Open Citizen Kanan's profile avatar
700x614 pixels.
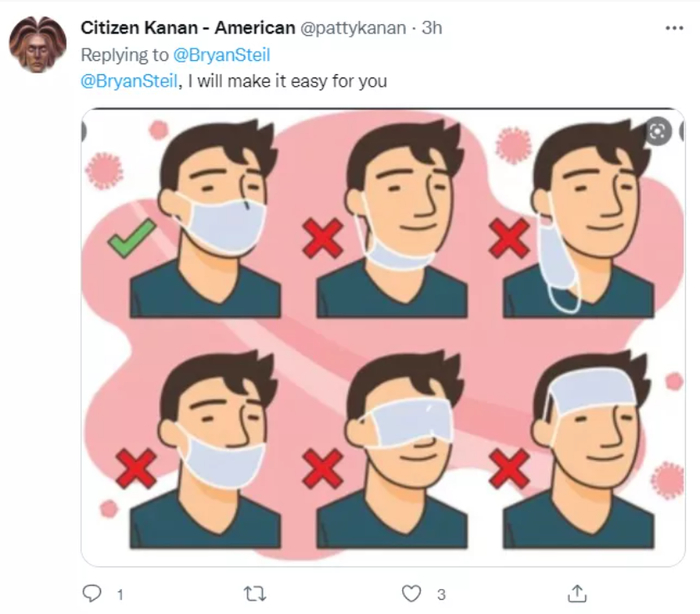(x=38, y=45)
